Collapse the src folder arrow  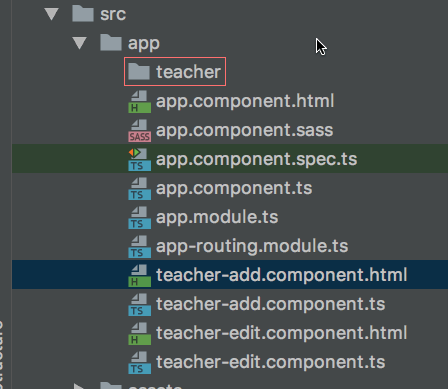[52, 14]
